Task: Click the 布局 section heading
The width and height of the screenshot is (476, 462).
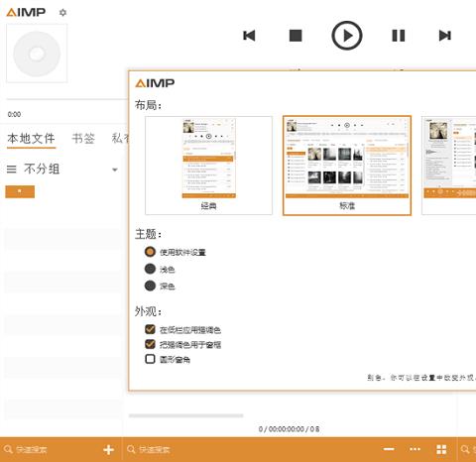Action: click(148, 105)
